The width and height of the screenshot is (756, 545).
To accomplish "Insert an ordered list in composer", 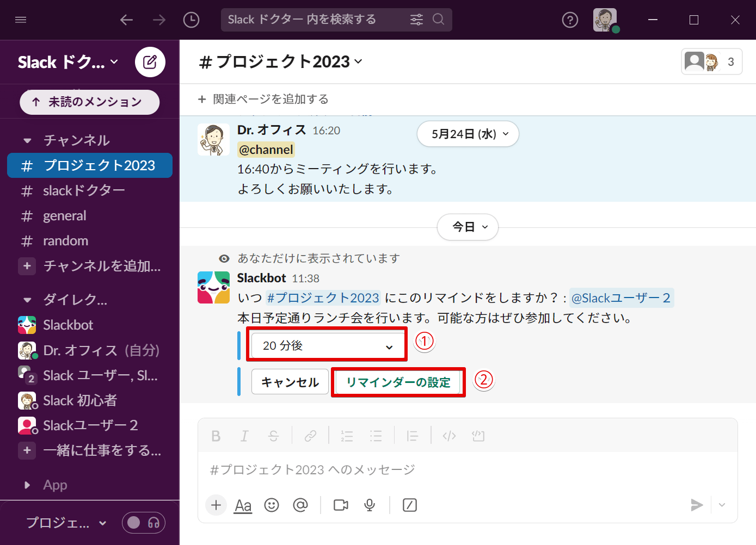I will [x=347, y=436].
